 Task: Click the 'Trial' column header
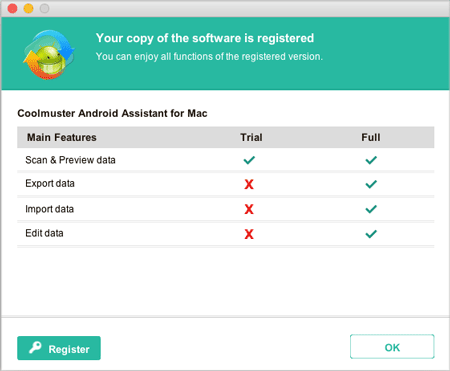coord(251,137)
